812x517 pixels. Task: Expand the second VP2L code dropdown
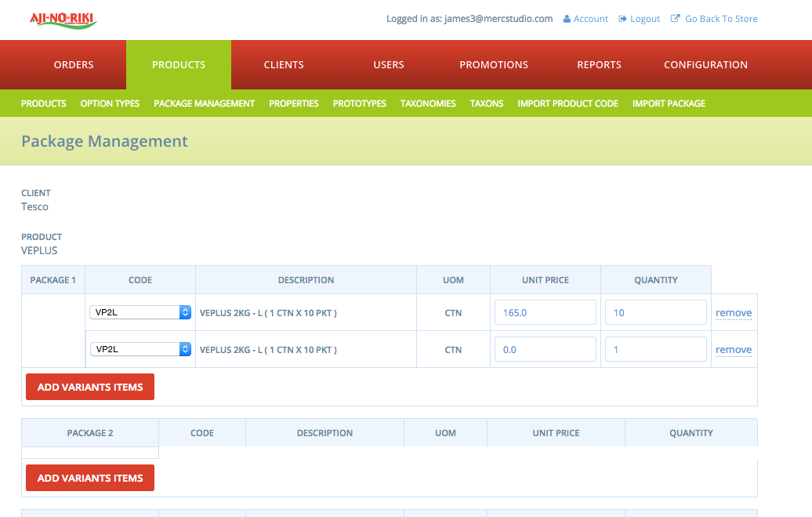(x=141, y=349)
